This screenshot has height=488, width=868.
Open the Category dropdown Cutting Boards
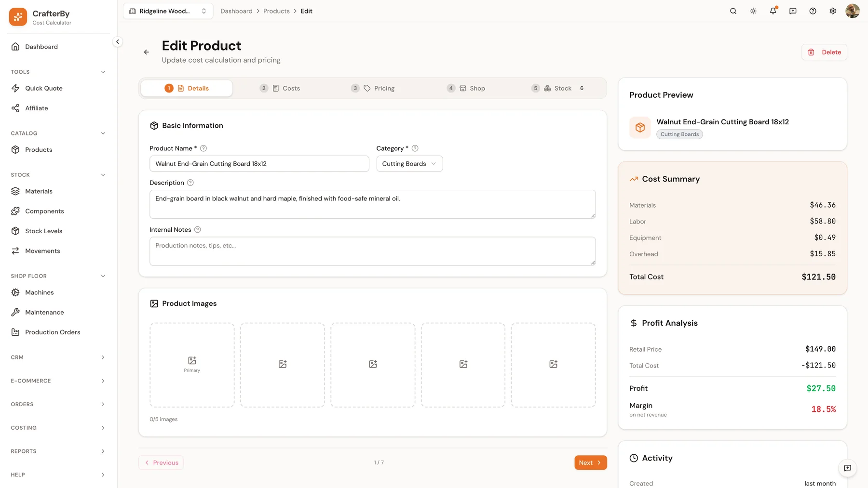tap(409, 164)
